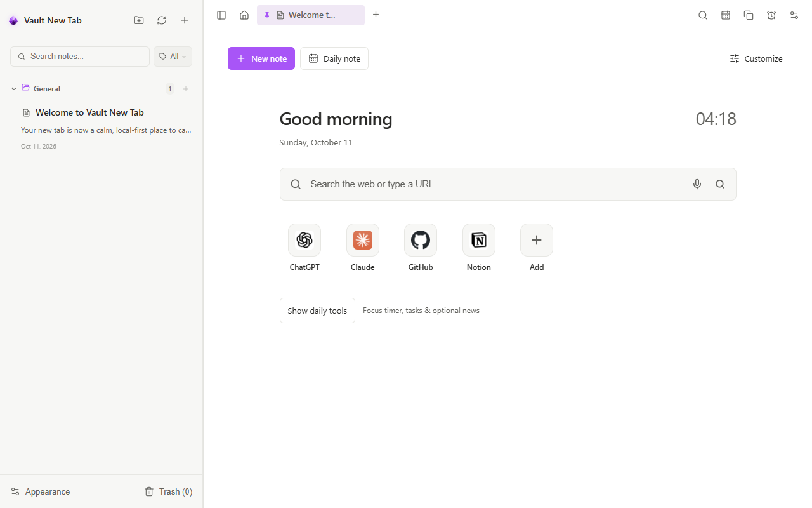Open a new tab with plus button
The image size is (812, 508).
(x=376, y=15)
